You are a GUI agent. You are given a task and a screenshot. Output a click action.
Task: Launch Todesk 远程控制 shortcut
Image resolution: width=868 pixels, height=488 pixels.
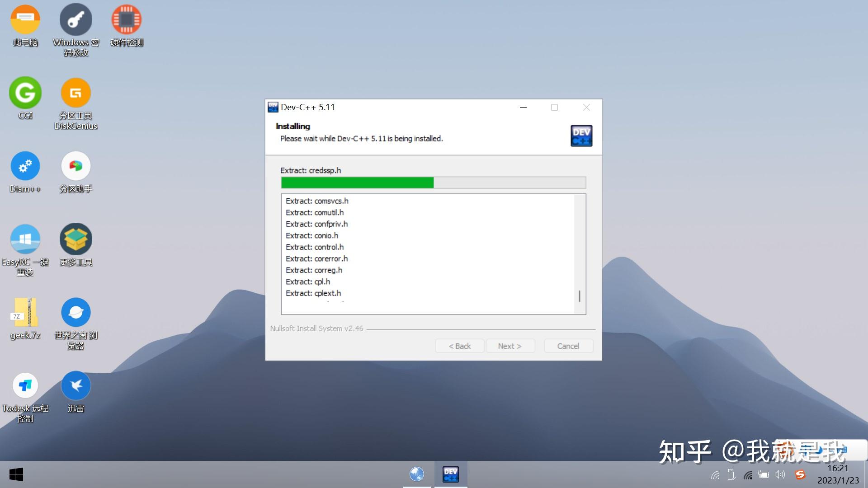[x=25, y=386]
